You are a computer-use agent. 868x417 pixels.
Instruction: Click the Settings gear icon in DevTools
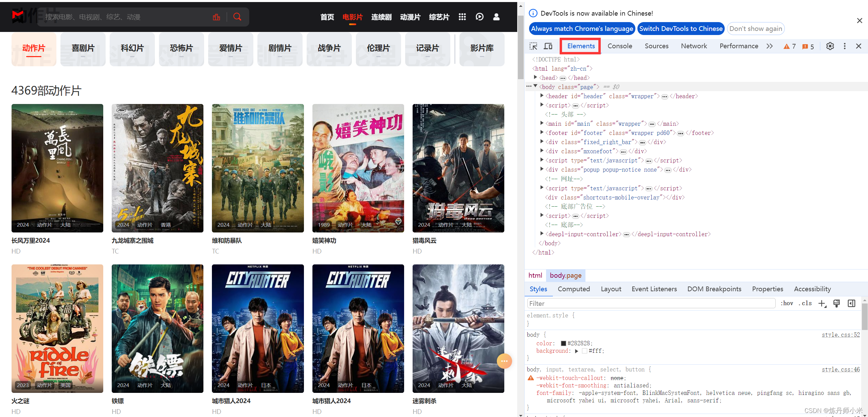(x=829, y=46)
